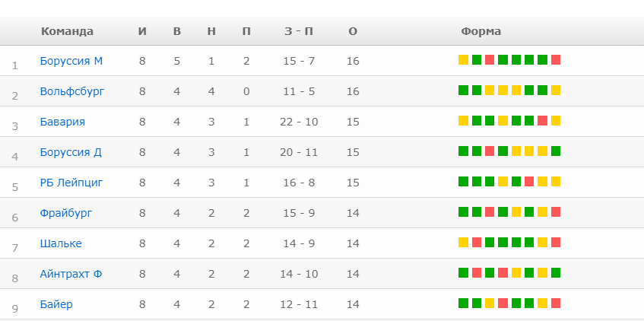
Task: Select the Фрайбург team link
Action: pos(66,213)
